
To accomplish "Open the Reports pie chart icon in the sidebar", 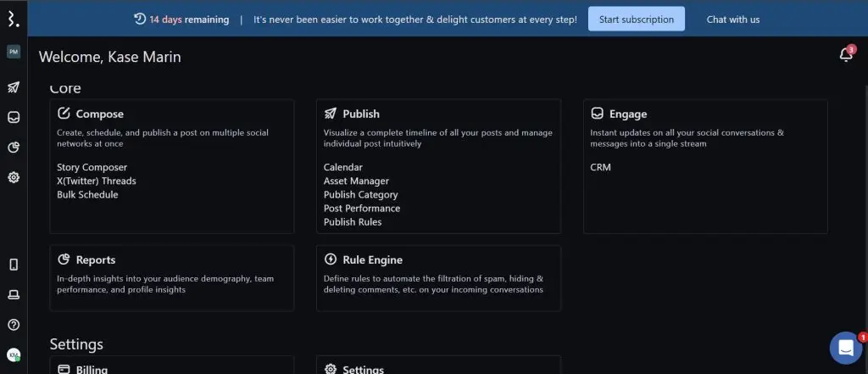I will pyautogui.click(x=14, y=148).
